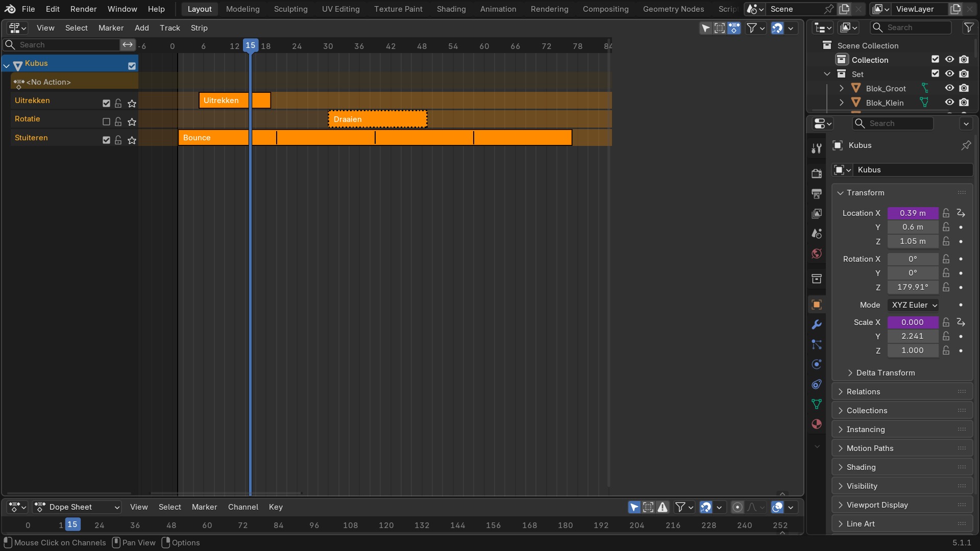Open the NLA Strip menu
The image size is (980, 551).
tap(199, 28)
